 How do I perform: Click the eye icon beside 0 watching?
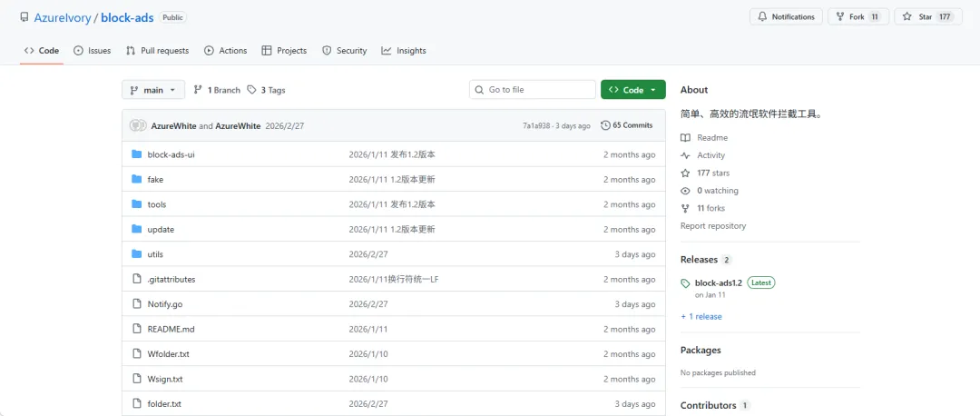pos(686,191)
